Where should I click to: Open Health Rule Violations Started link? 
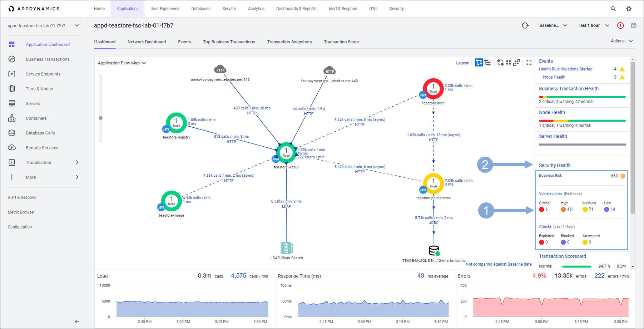[x=565, y=69]
